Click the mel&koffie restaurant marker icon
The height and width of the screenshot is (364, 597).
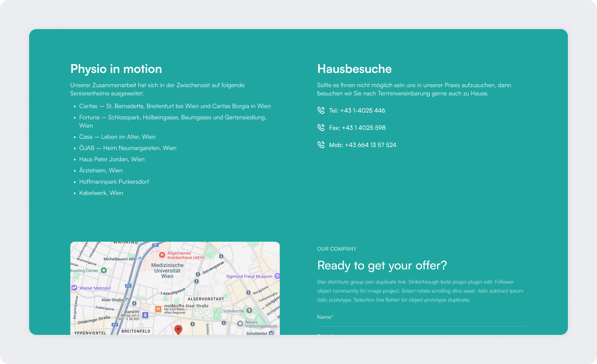pos(158,309)
